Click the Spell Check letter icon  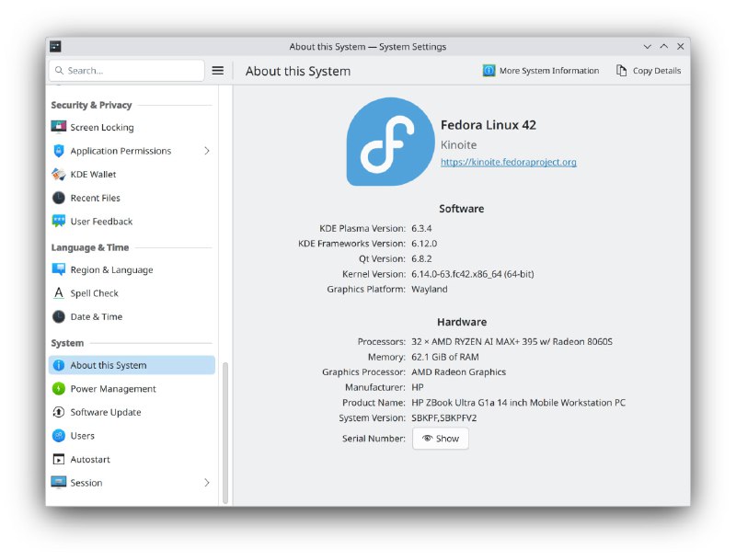[59, 293]
